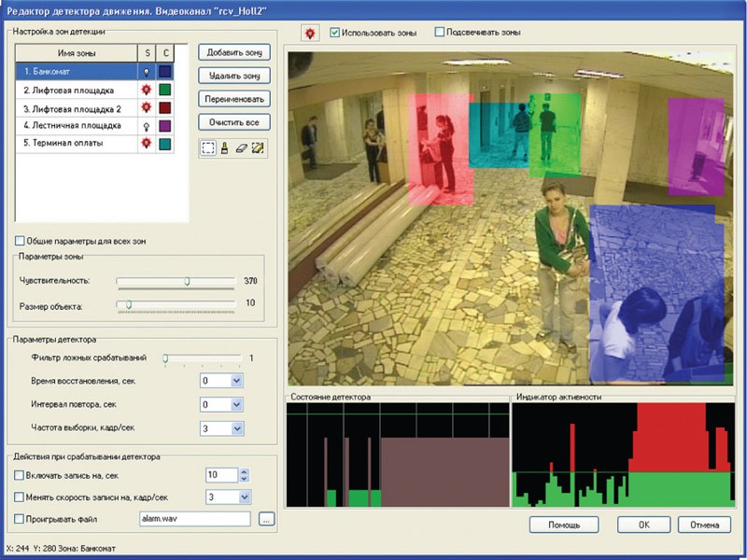Image resolution: width=747 pixels, height=560 pixels.
Task: Toggle status lamp for Лестничная площадка zone
Action: (146, 125)
